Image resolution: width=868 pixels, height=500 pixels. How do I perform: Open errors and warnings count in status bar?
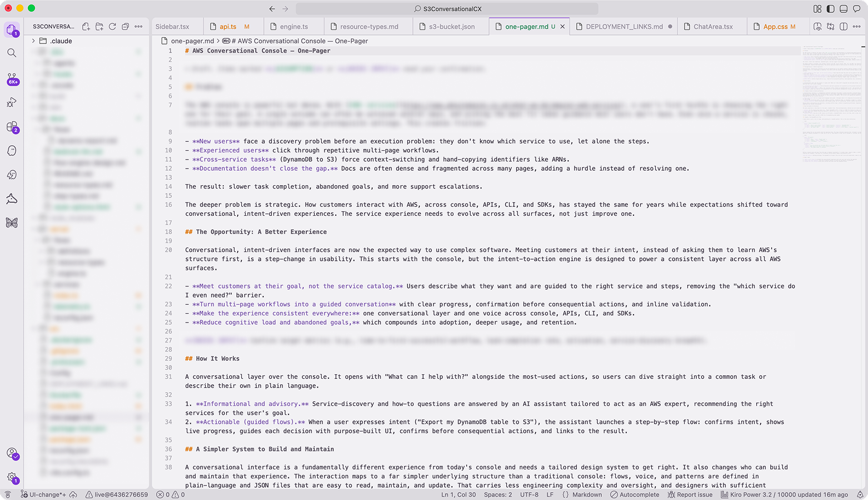tap(171, 494)
